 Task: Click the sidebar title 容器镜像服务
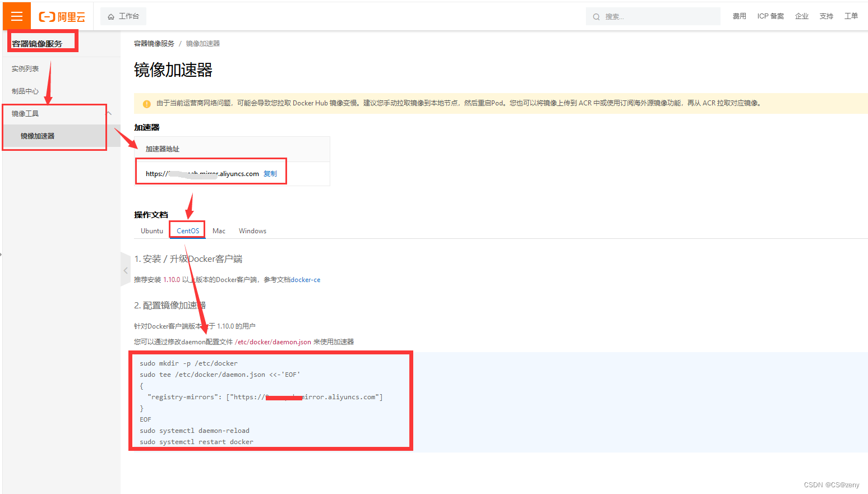point(37,44)
